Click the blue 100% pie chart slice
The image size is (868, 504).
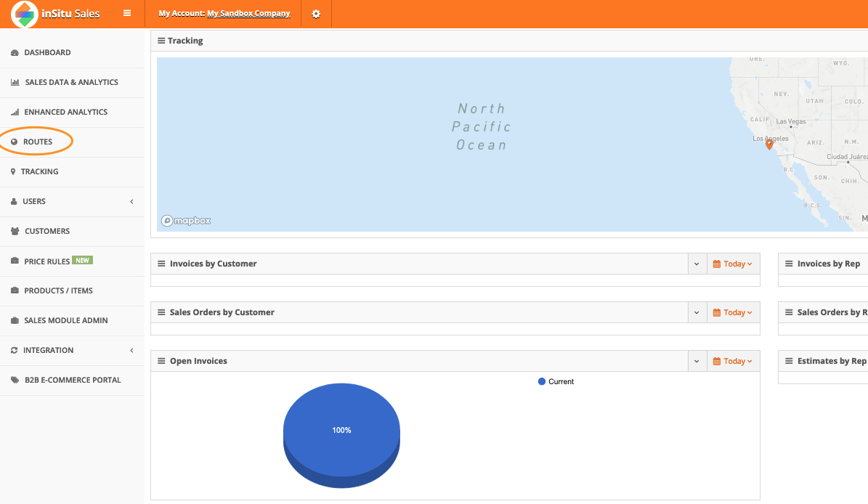click(x=341, y=430)
